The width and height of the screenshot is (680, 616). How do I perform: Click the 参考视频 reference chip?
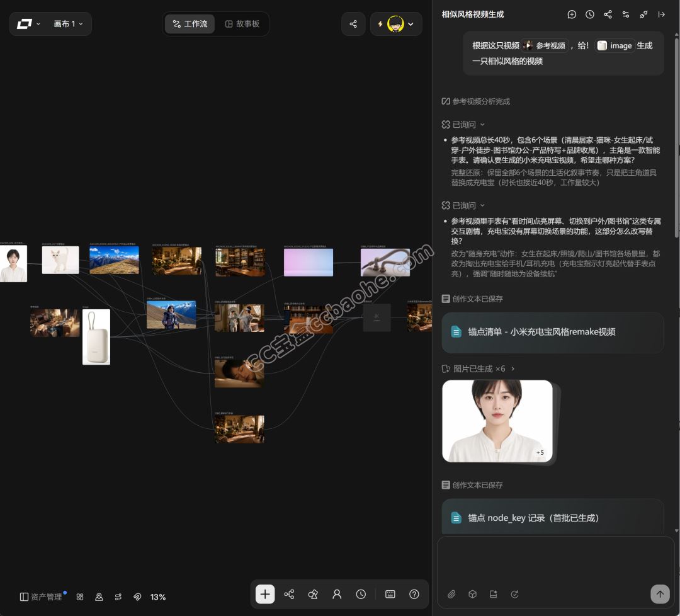[x=544, y=45]
